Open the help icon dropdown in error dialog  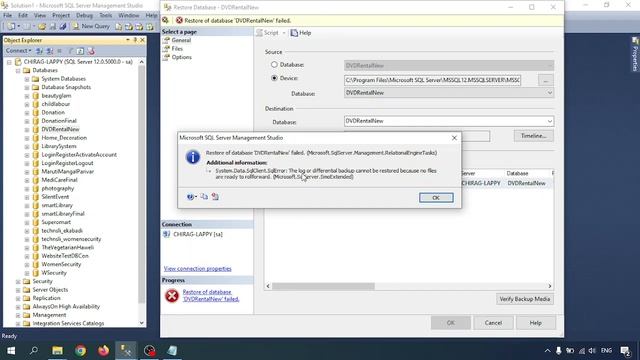pos(191,197)
